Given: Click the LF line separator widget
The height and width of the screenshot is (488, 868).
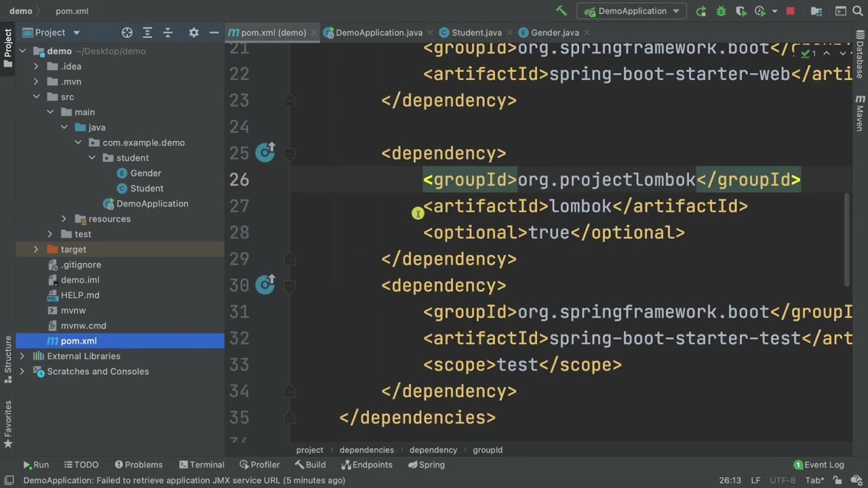Looking at the screenshot, I should [755, 481].
